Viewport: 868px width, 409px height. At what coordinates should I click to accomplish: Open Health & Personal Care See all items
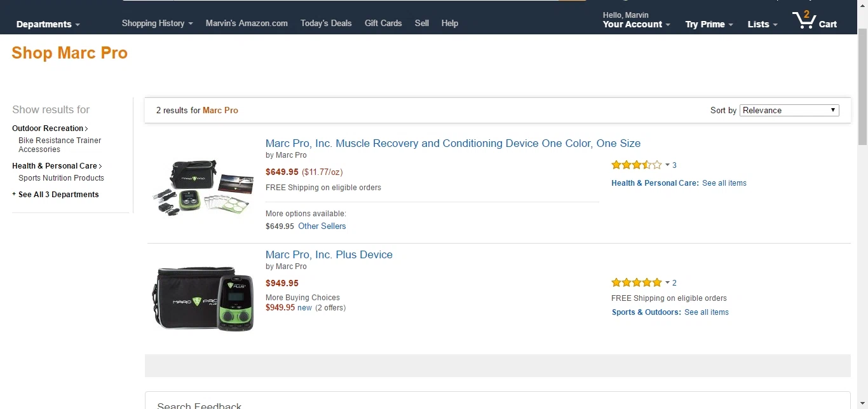click(724, 183)
